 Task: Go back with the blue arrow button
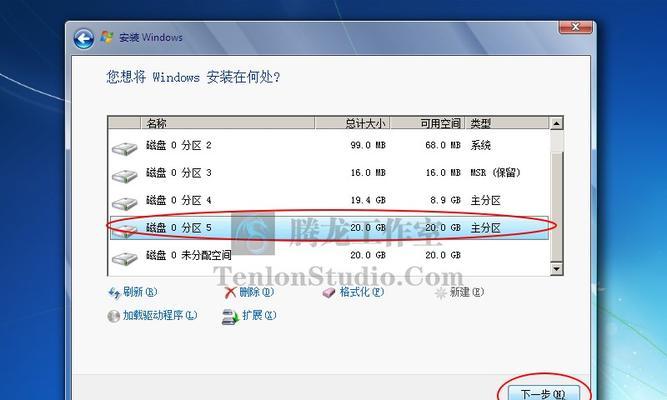click(83, 39)
